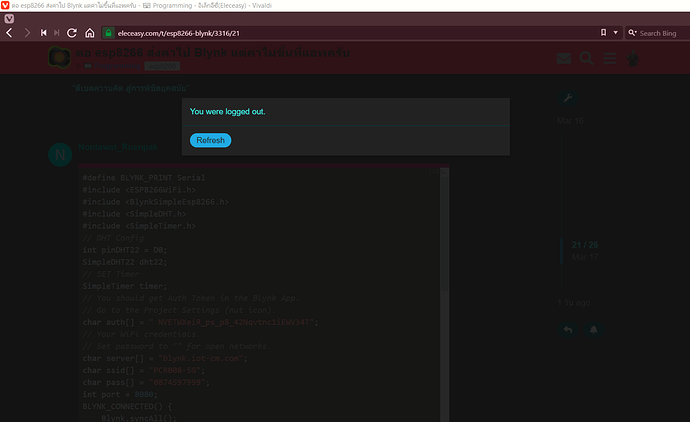Open the Vivaldi menu button
Screen dimensions: 690x422
pos(9,19)
